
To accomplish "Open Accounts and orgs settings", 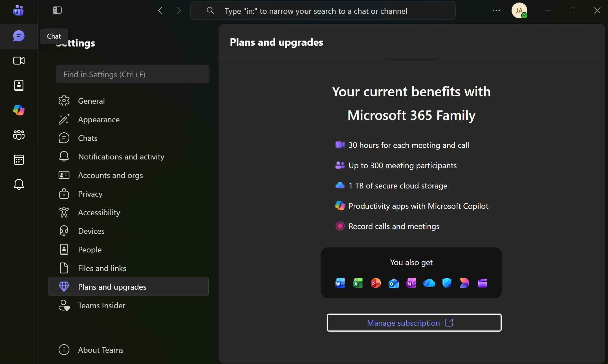I will click(128, 175).
